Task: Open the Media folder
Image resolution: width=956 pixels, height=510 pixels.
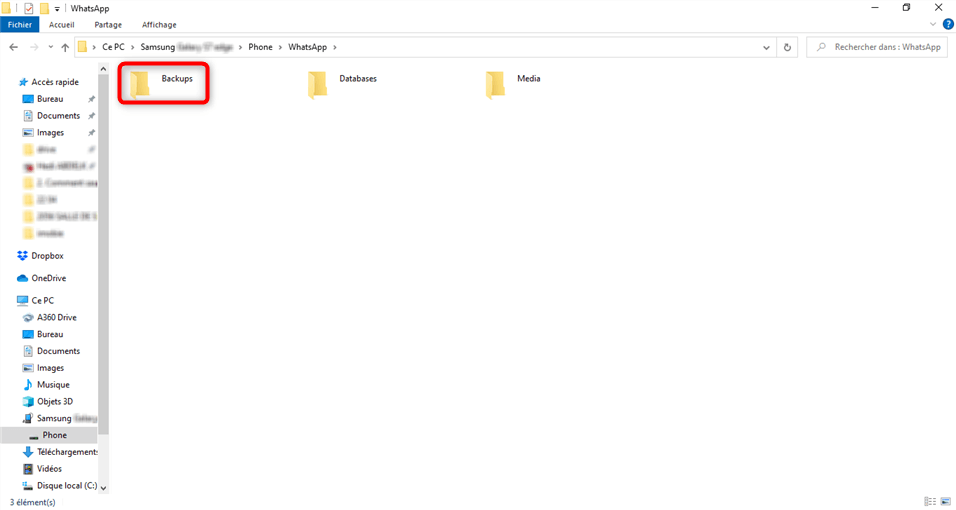Action: click(x=513, y=83)
